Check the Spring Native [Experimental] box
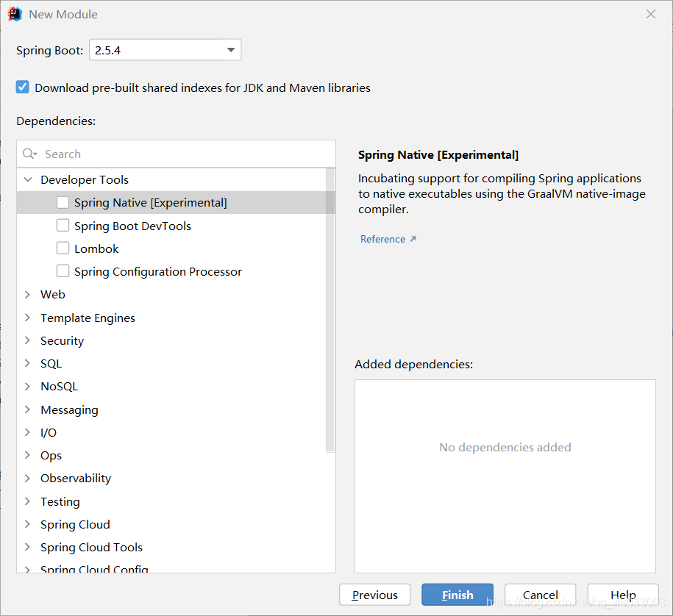673x616 pixels. 63,202
